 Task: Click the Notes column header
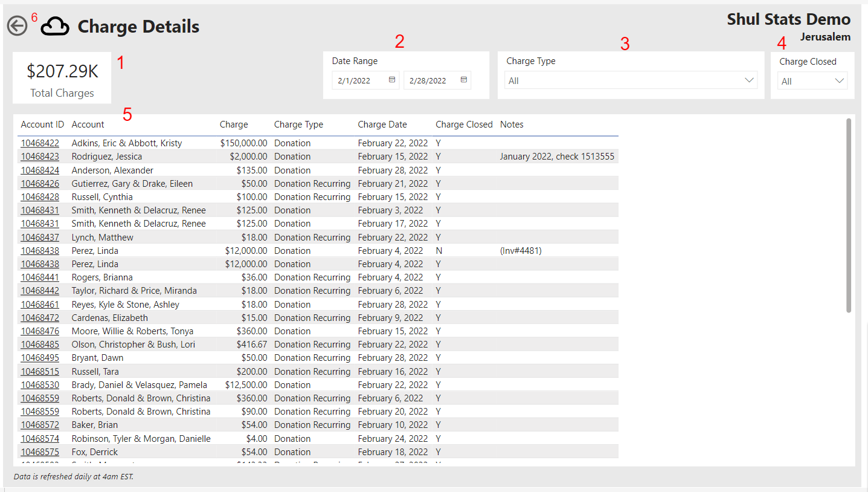512,125
